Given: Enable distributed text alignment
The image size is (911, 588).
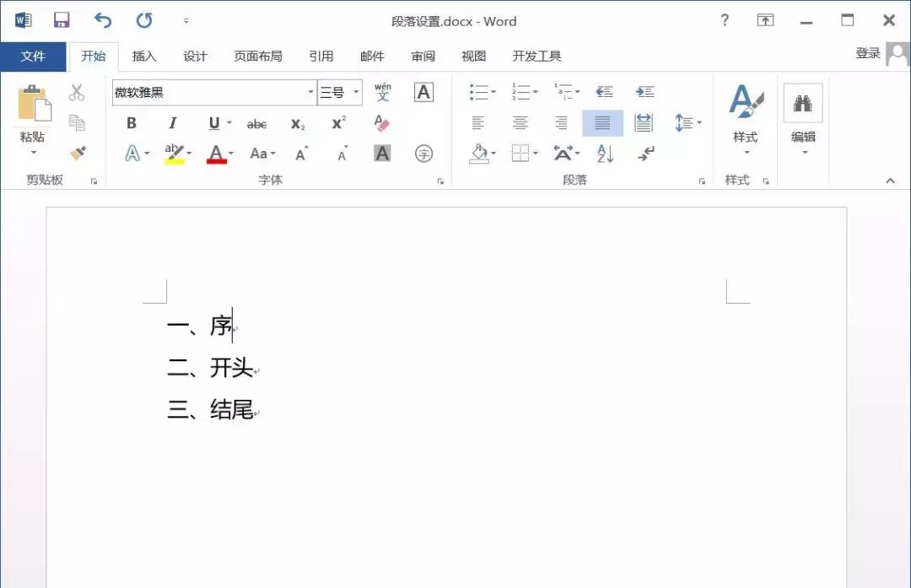Looking at the screenshot, I should tap(644, 123).
